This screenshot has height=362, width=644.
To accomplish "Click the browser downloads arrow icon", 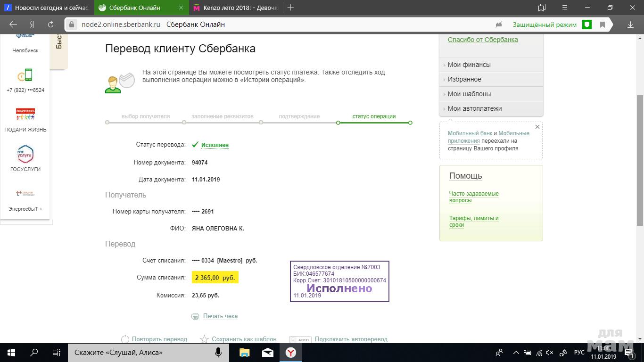I will [630, 25].
